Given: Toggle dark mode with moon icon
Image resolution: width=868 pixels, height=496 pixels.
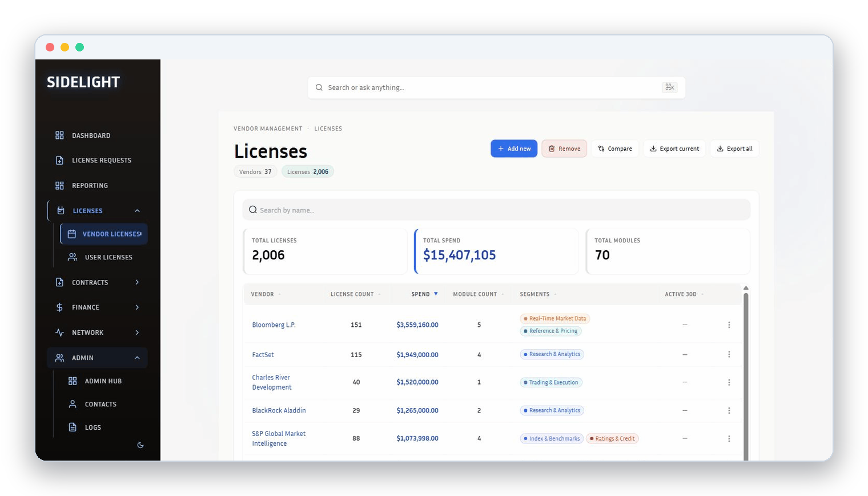Looking at the screenshot, I should (x=140, y=445).
